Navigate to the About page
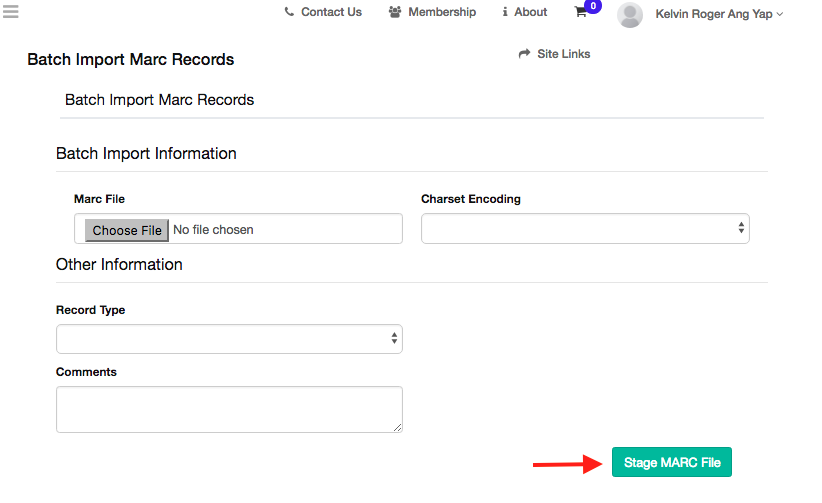Image resolution: width=822 pixels, height=503 pixels. [x=530, y=12]
